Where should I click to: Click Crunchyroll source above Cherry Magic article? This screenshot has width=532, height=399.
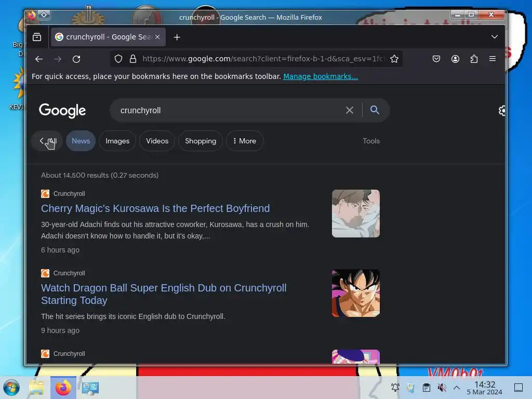pos(63,194)
